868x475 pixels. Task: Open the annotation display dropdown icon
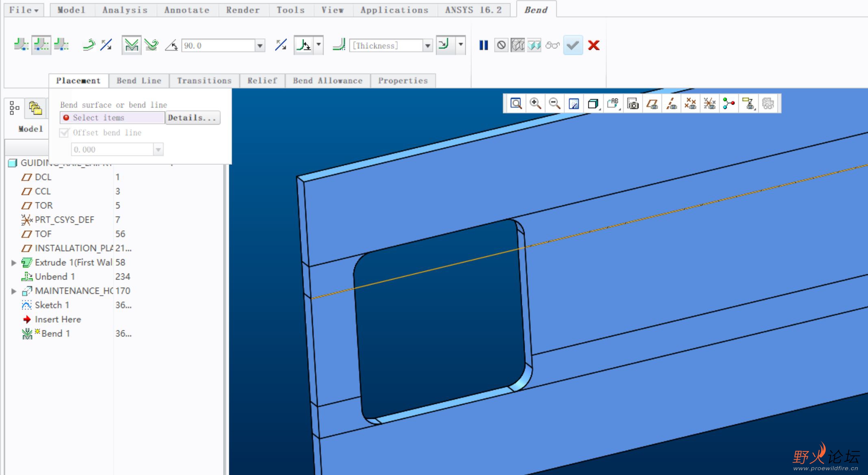(748, 104)
